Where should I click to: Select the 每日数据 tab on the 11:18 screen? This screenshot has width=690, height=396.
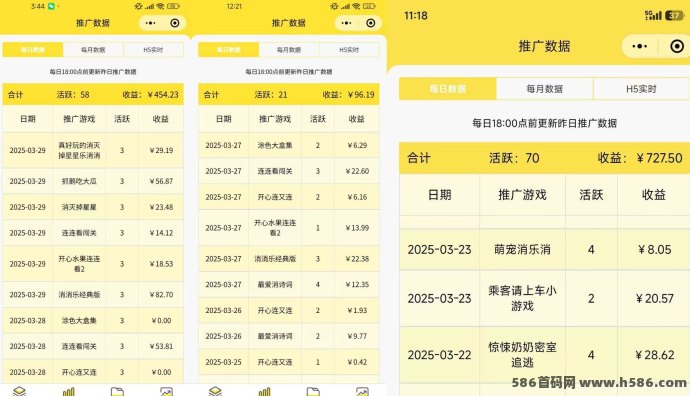(448, 89)
